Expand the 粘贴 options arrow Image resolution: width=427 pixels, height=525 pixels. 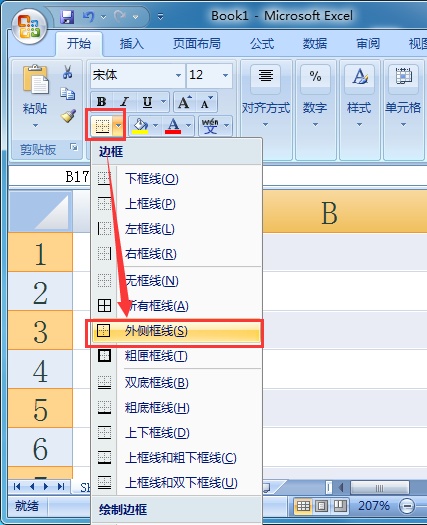(x=35, y=126)
